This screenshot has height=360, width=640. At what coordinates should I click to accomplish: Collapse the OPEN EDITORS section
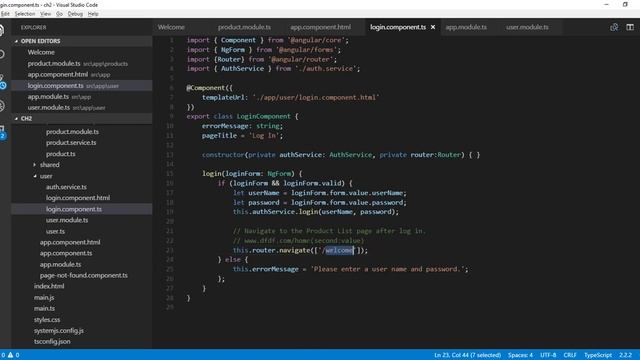[x=82, y=41]
